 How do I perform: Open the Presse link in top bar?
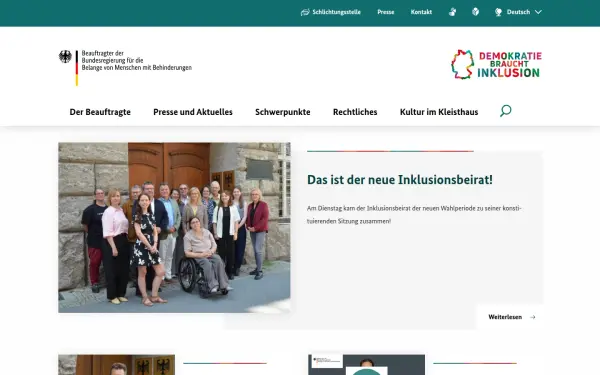point(386,12)
